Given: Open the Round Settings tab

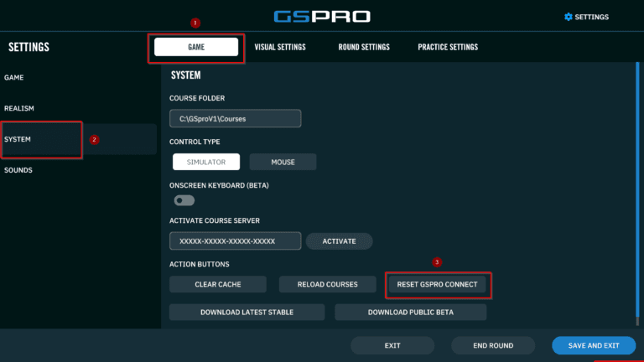Looking at the screenshot, I should coord(363,47).
